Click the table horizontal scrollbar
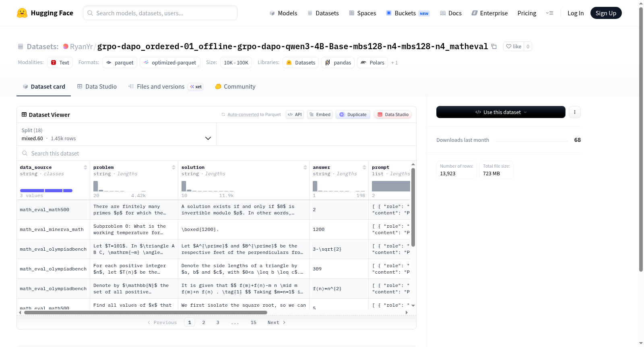This screenshot has height=347, width=644. point(146,312)
